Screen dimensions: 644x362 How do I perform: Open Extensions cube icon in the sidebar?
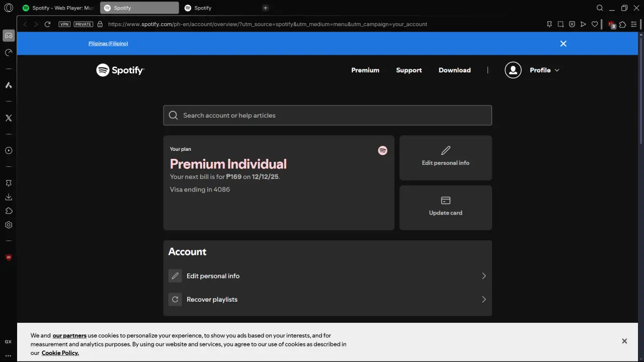pos(9,211)
